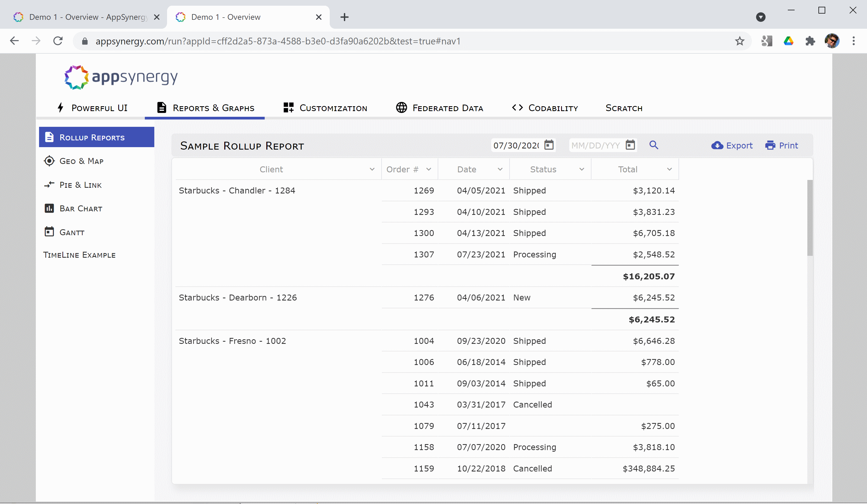Open the end date calendar picker icon
Screen dimensions: 867x504
pyautogui.click(x=630, y=145)
